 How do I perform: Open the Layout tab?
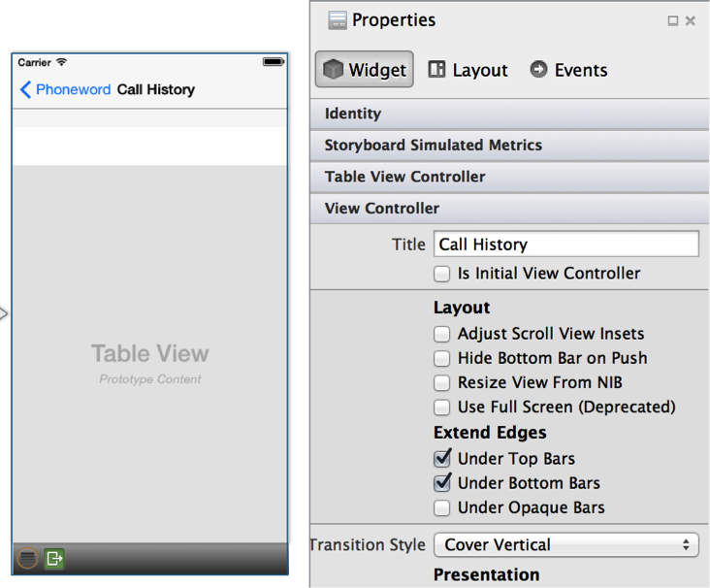(x=468, y=70)
